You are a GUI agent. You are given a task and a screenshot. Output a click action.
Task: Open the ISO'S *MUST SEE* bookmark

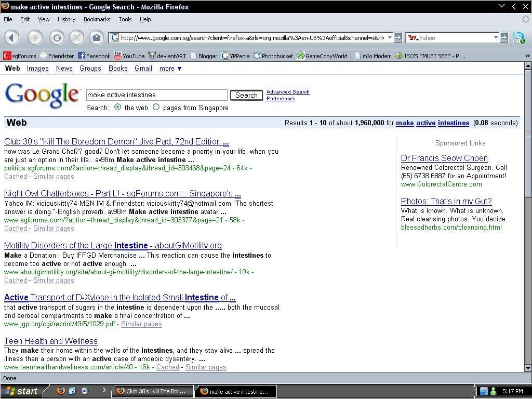[430, 56]
